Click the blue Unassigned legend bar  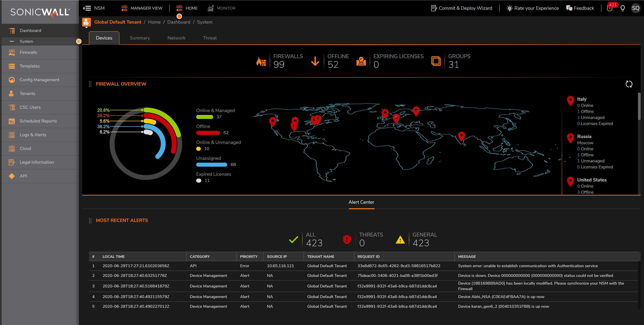tap(211, 165)
